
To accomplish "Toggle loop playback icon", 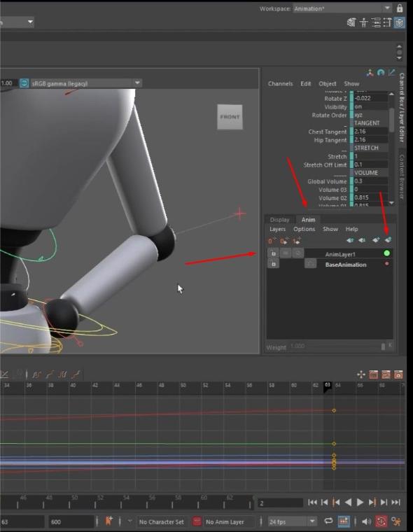I will (328, 521).
